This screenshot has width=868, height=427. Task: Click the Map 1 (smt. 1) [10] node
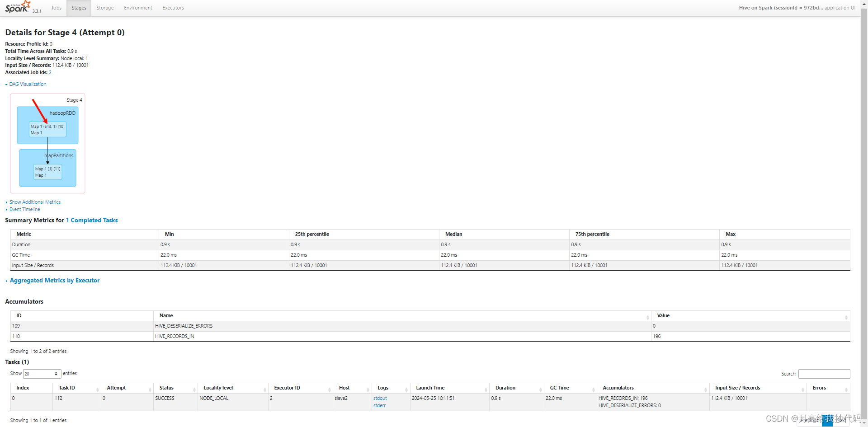47,129
